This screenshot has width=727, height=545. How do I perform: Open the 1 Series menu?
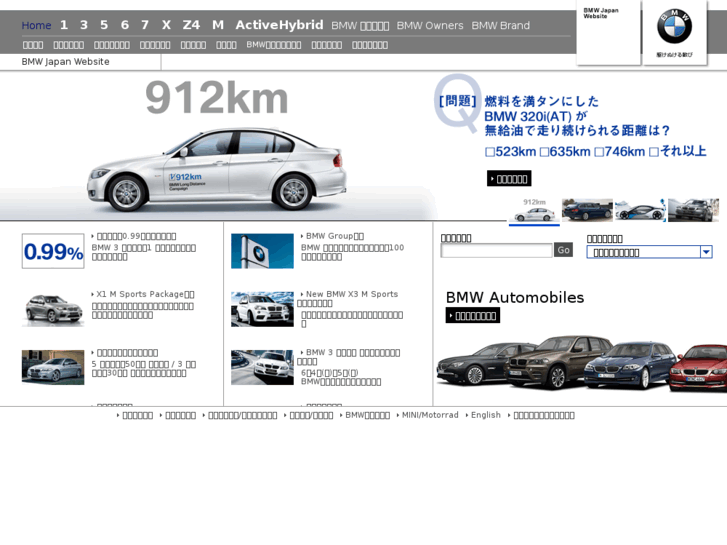point(64,25)
